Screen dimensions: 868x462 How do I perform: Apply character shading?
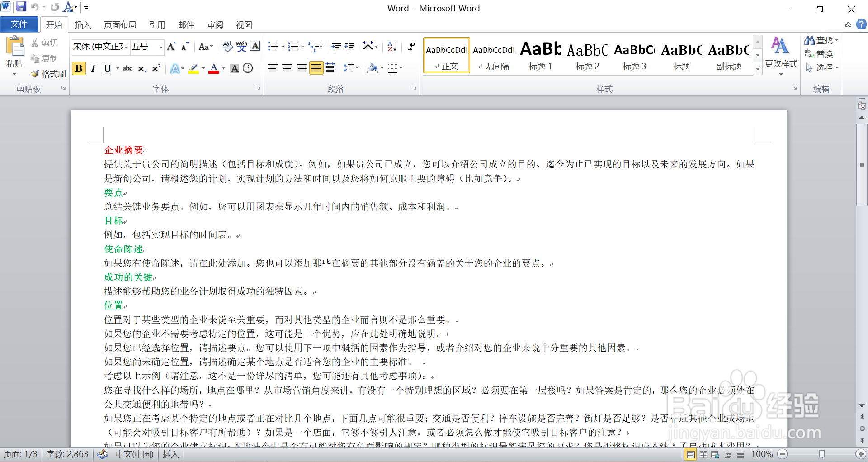234,68
